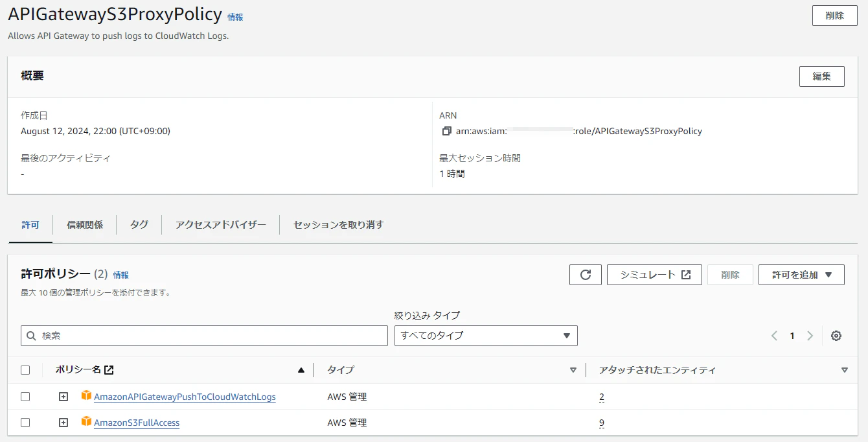Sort by ポリシー名 using the ascending arrow
The width and height of the screenshot is (868, 442).
pos(301,370)
